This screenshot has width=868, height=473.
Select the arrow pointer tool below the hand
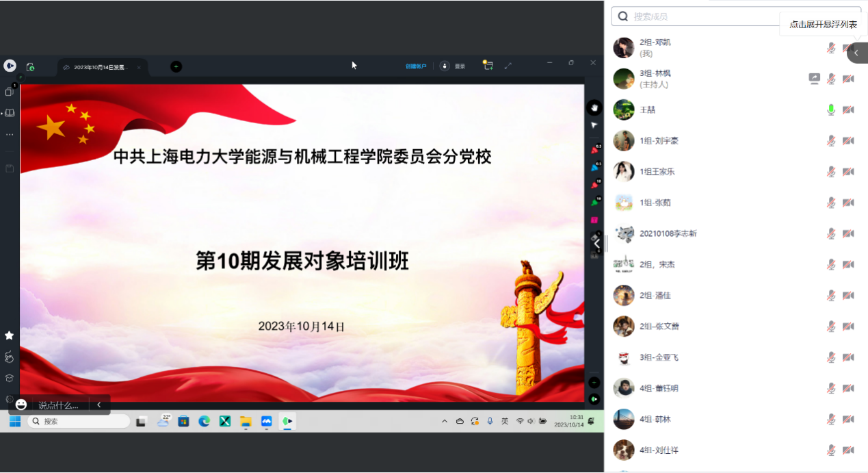click(x=594, y=125)
